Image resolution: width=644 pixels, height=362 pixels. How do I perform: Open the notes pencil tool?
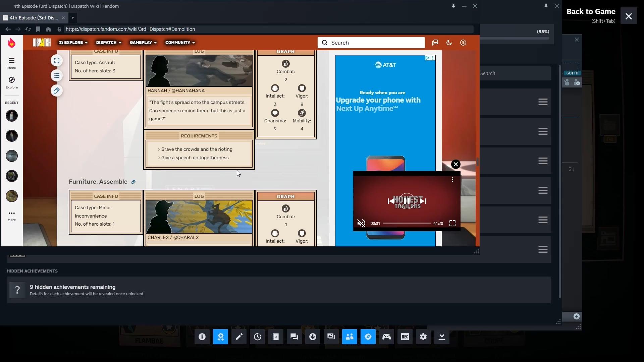[239, 337]
